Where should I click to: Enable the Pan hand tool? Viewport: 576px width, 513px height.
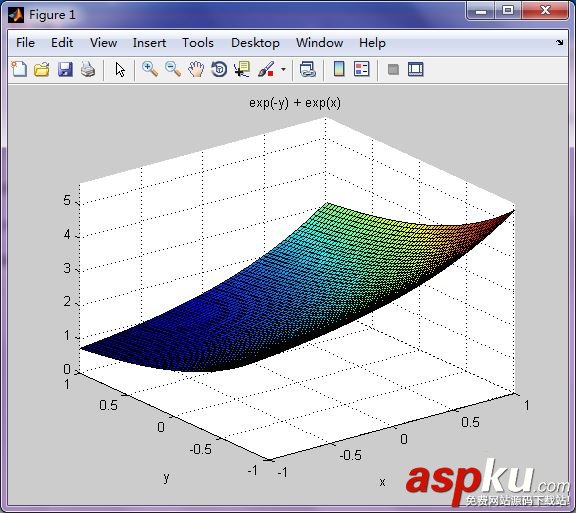tap(196, 69)
